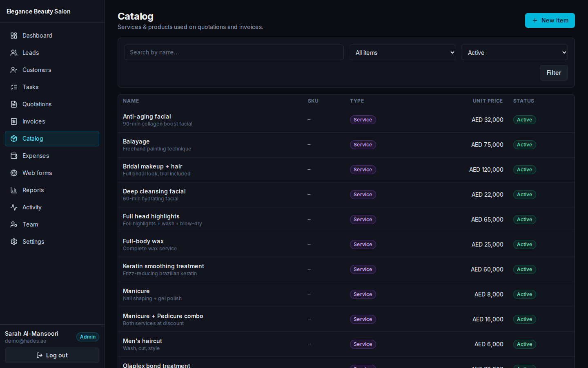Open the Settings gear icon
588x368 pixels.
(x=14, y=242)
